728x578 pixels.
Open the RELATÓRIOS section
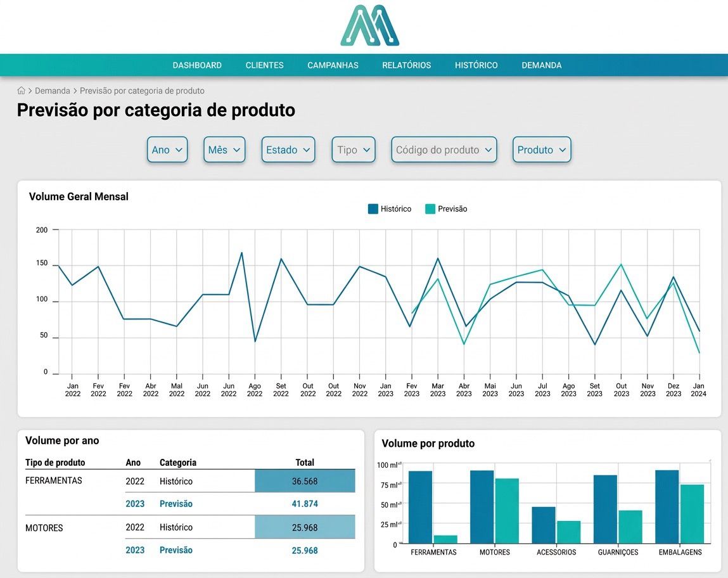click(x=406, y=65)
